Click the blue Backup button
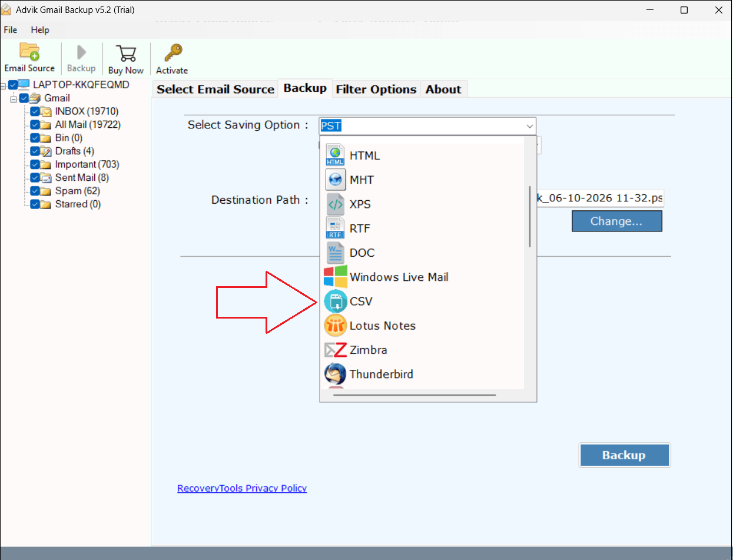Viewport: 733px width, 560px height. point(624,455)
